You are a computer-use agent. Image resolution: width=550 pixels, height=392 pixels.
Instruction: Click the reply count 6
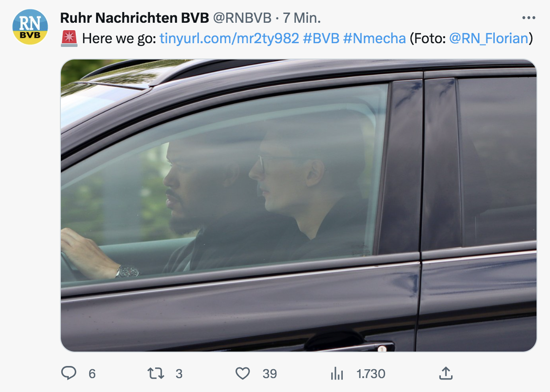pyautogui.click(x=92, y=374)
